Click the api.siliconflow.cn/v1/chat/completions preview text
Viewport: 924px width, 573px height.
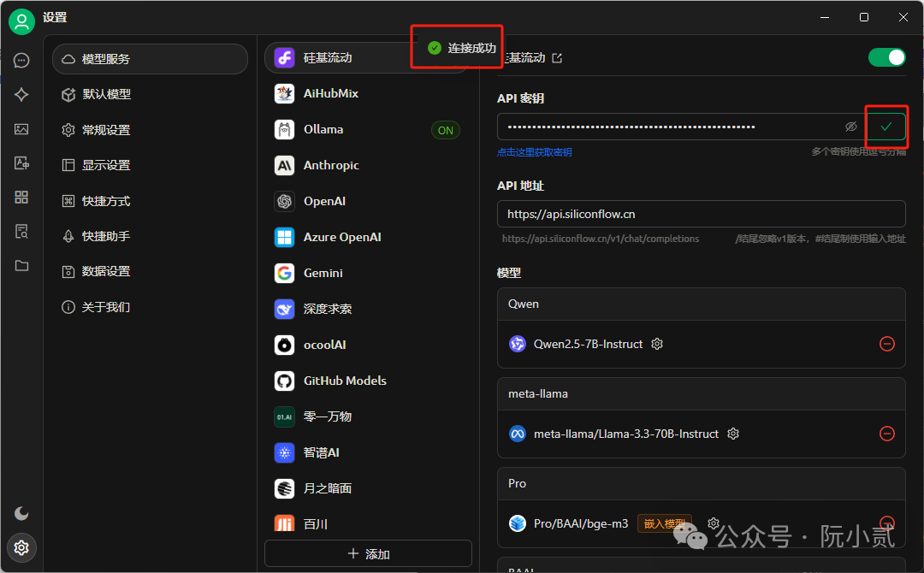tap(601, 239)
